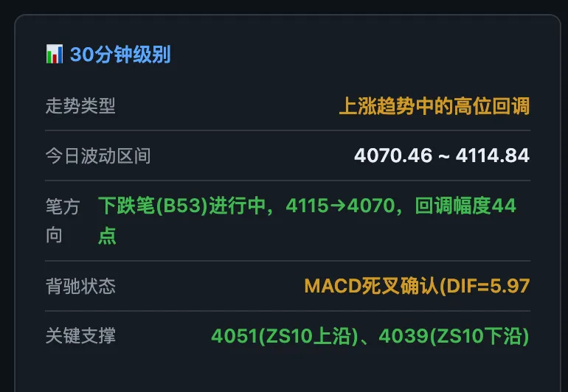Click the B53 stroke identifier
This screenshot has height=392, width=568.
(x=182, y=206)
